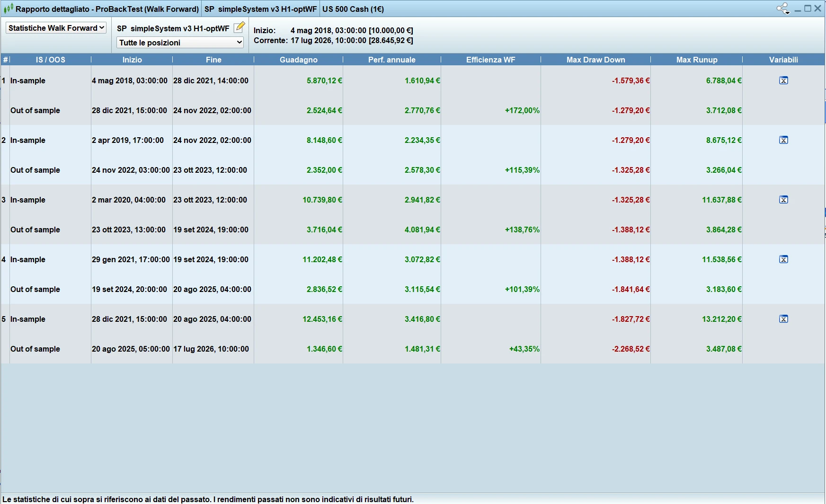Sort by the Perf. annuale column header
Image resolution: width=826 pixels, height=504 pixels.
pos(392,60)
